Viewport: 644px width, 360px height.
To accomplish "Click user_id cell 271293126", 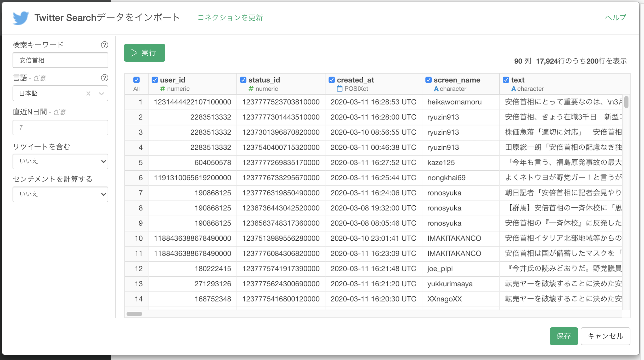I will 193,284.
